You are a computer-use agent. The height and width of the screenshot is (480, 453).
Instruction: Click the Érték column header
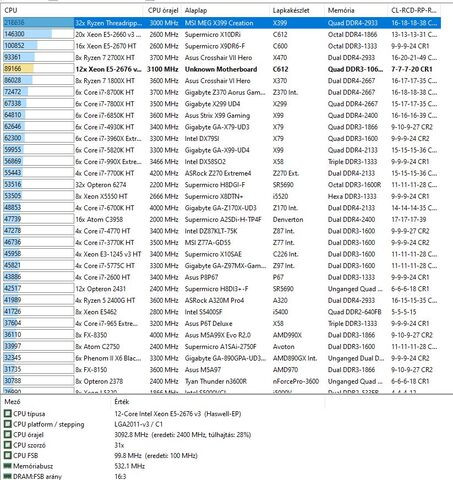[x=217, y=402]
